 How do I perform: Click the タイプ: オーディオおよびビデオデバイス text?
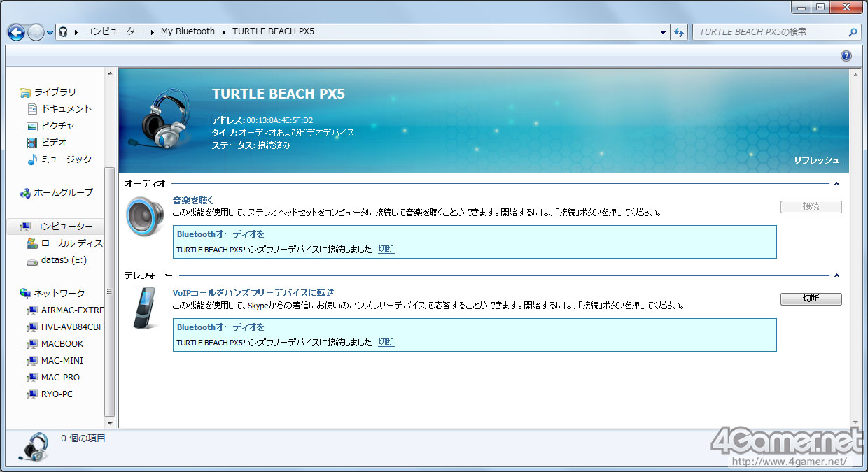click(283, 133)
